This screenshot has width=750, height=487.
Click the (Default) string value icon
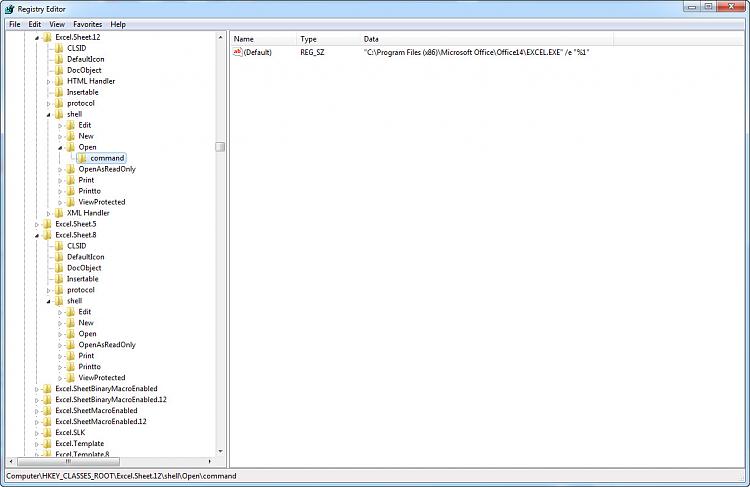pos(238,52)
